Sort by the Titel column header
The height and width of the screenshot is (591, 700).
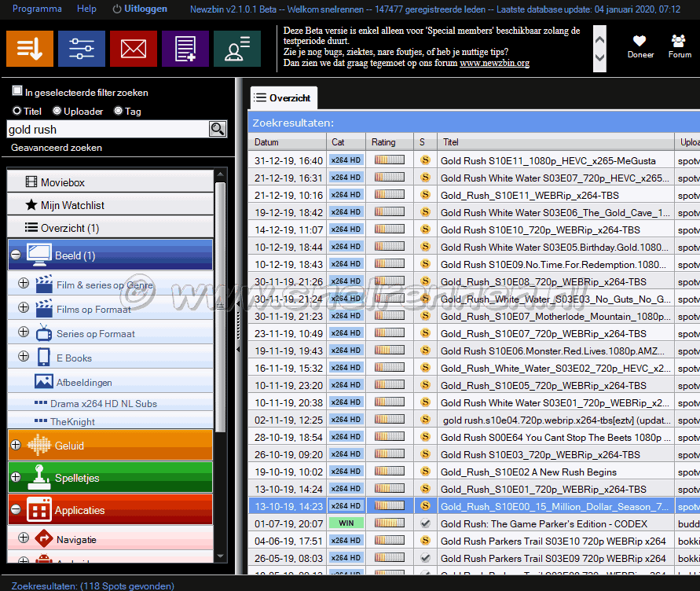pyautogui.click(x=555, y=142)
